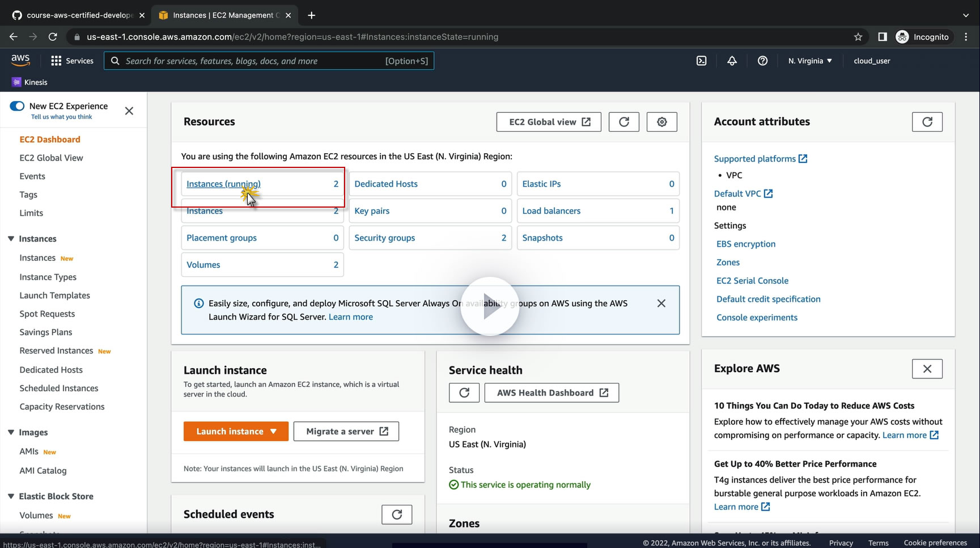980x548 pixels.
Task: Go back in browser history
Action: click(14, 37)
